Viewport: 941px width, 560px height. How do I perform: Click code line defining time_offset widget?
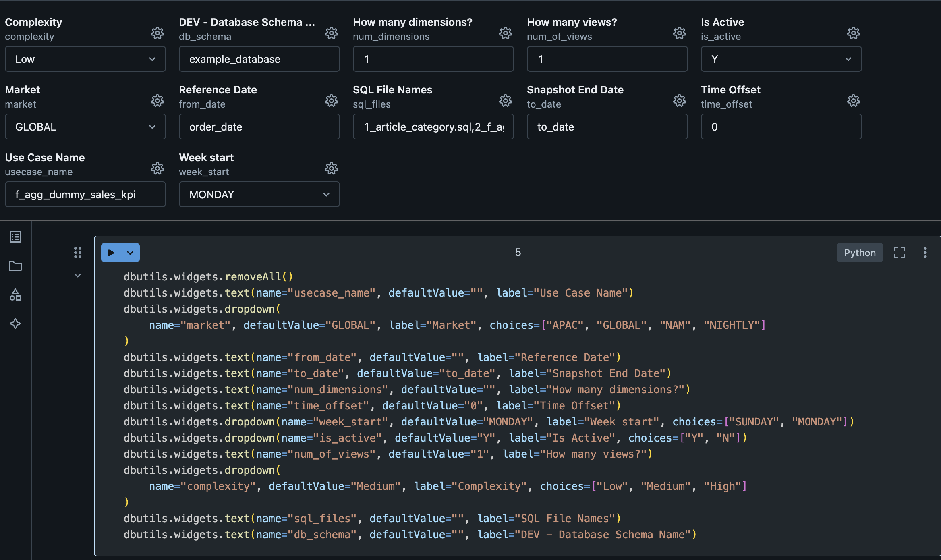coord(372,406)
